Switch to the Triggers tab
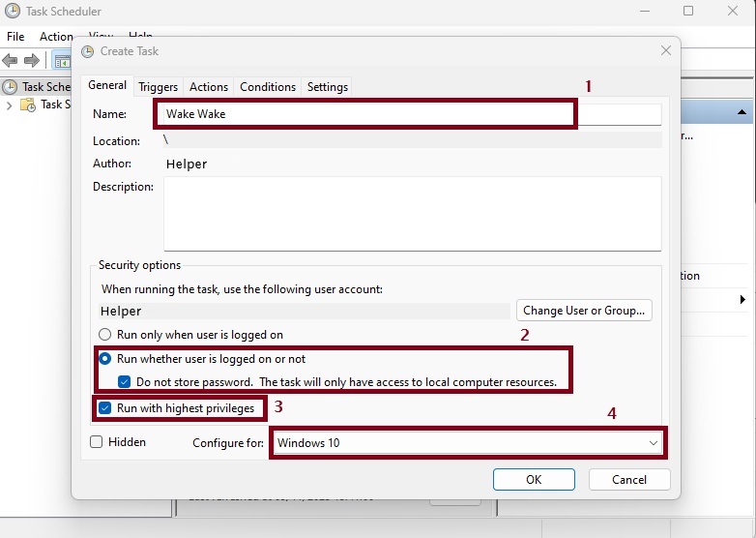 [159, 87]
